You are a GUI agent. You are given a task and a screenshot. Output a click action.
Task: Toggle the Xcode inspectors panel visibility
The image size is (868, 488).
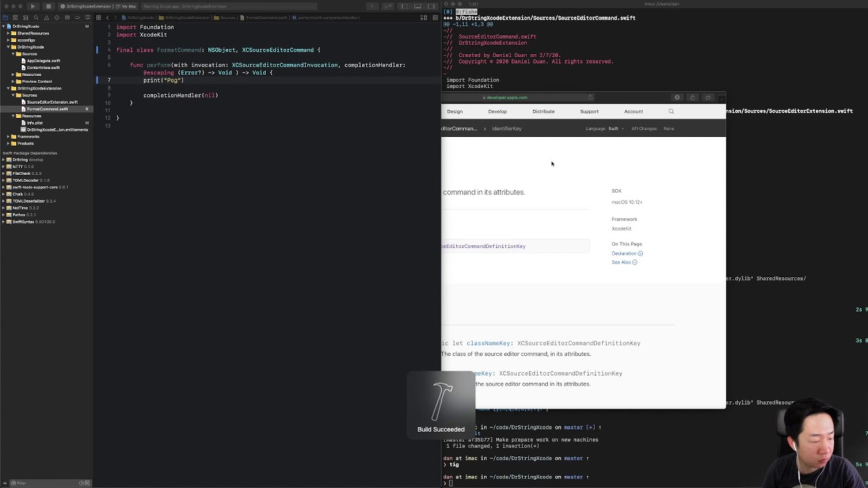(x=431, y=6)
